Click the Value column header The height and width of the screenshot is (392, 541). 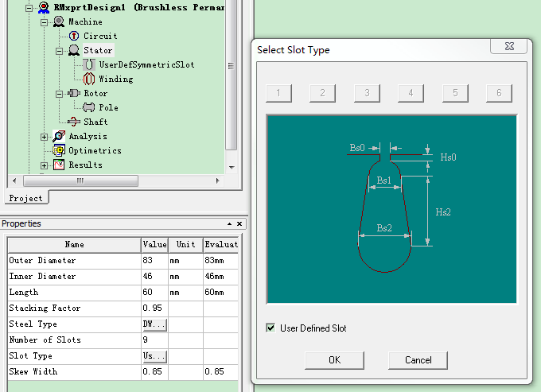pyautogui.click(x=154, y=245)
